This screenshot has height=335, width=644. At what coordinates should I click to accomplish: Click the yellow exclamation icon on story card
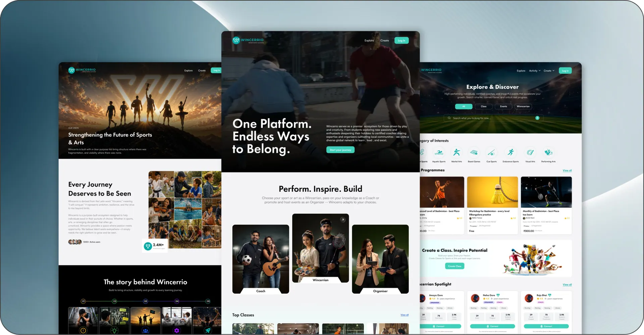pos(83,331)
